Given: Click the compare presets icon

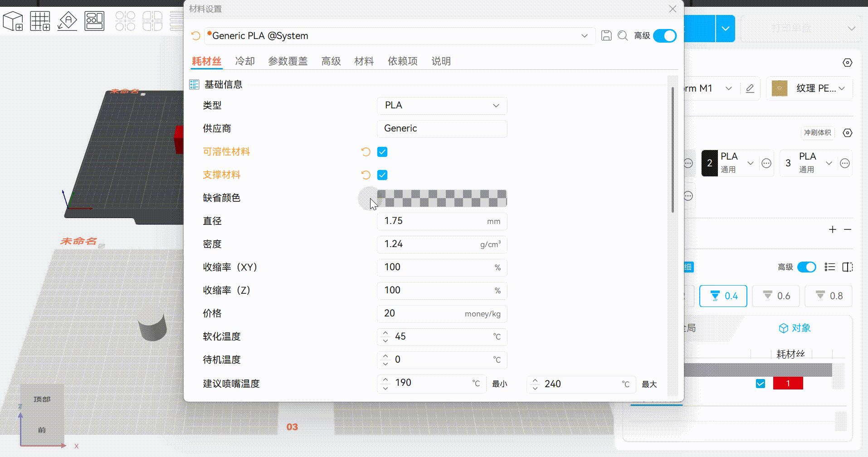Looking at the screenshot, I should coord(848,267).
